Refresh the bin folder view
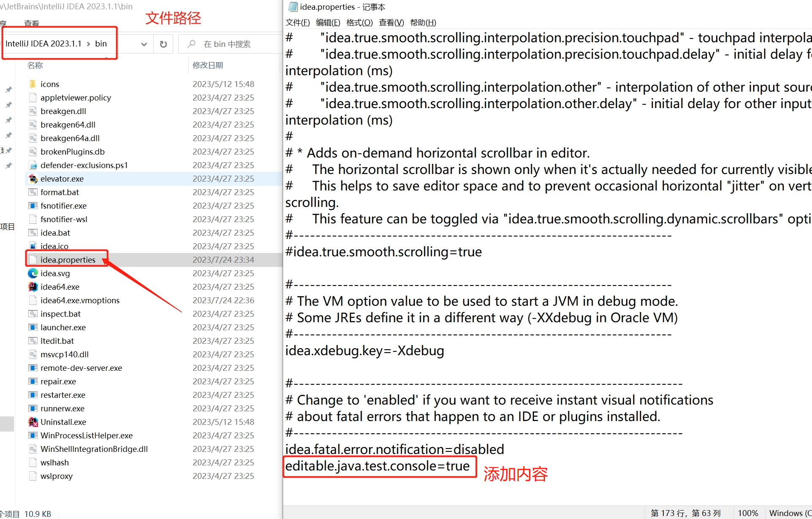This screenshot has height=519, width=812. (163, 44)
